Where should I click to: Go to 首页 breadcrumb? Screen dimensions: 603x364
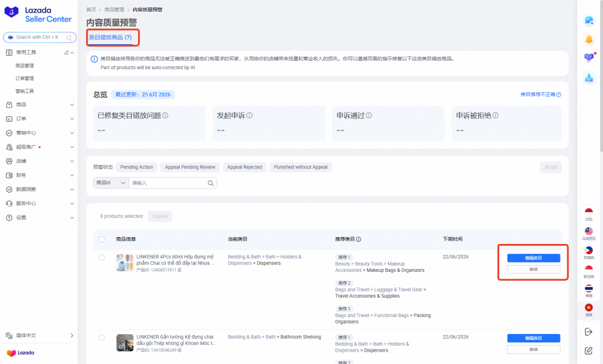91,9
